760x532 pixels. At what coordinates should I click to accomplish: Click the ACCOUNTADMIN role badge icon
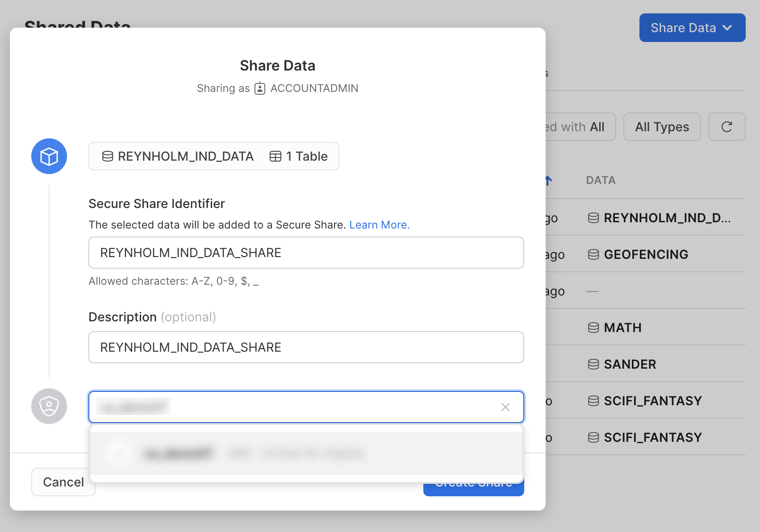click(x=260, y=88)
